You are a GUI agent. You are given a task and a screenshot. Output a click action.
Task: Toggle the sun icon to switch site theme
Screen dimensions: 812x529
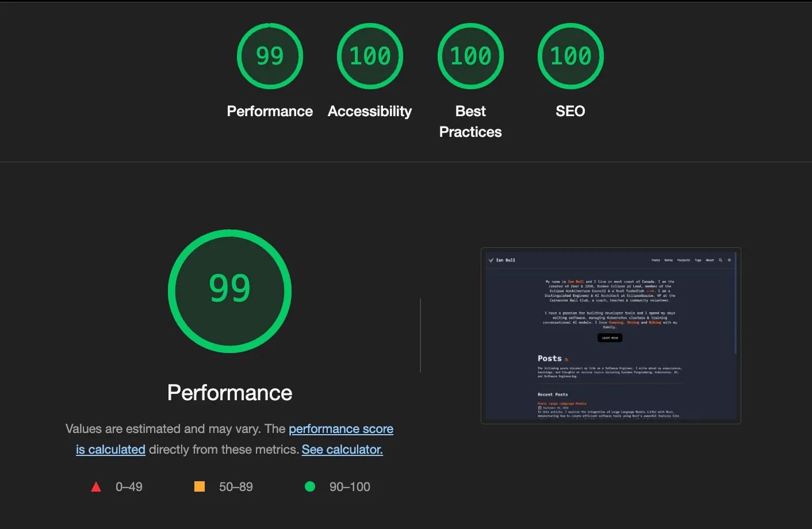[729, 260]
